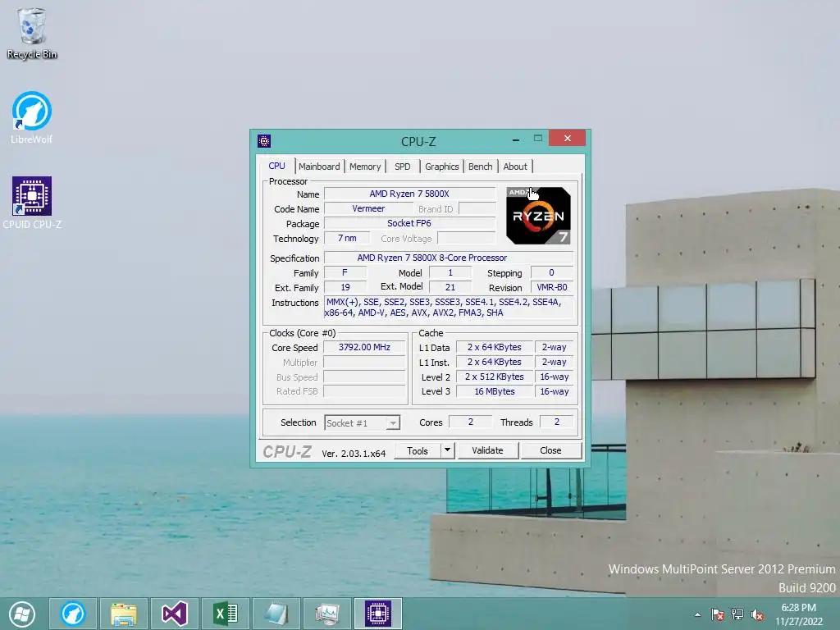Click the Cores count field
Image resolution: width=840 pixels, height=630 pixels.
(470, 422)
